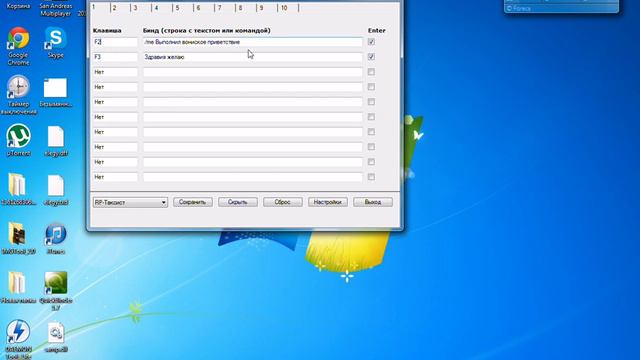The image size is (640, 360).
Task: Open Настройки settings button
Action: 328,202
